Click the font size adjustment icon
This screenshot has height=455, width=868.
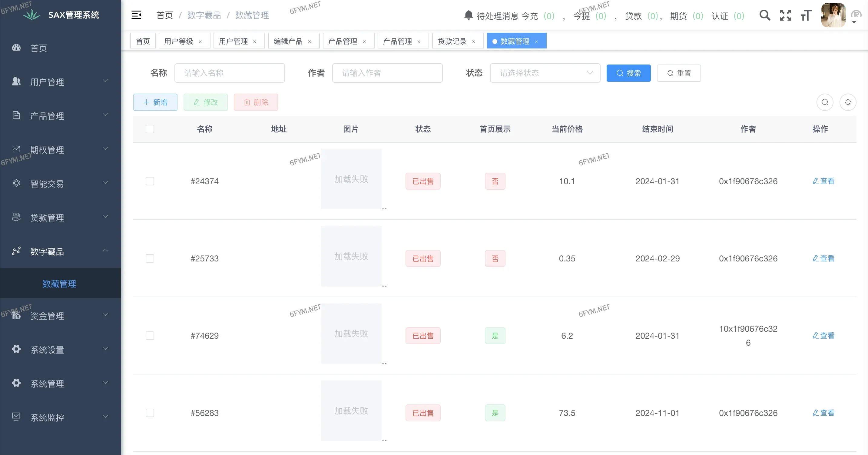[x=806, y=15]
